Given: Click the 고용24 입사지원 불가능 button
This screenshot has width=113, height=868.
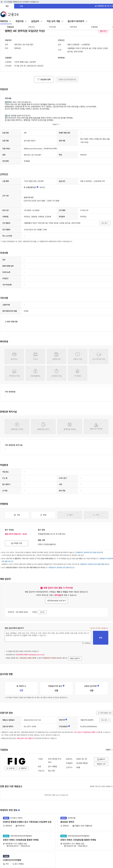Looking at the screenshot, I should (67, 80).
